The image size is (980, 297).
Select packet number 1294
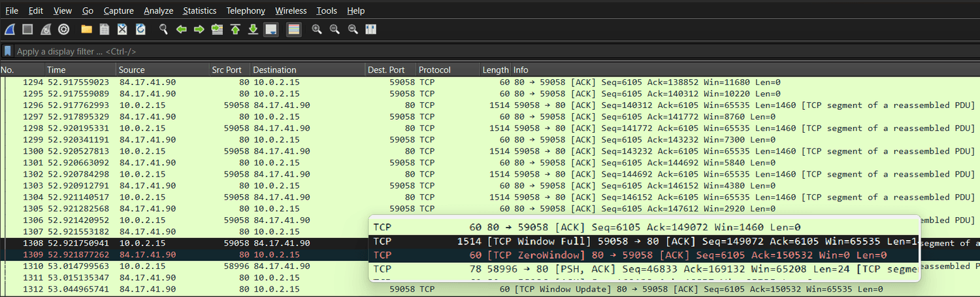[x=490, y=82]
